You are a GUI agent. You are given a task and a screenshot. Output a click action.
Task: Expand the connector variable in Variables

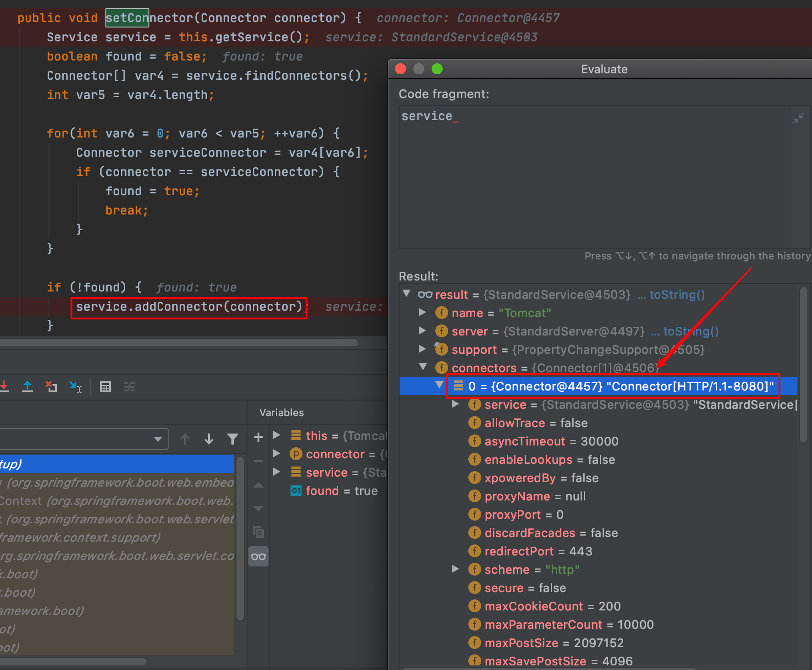point(277,454)
